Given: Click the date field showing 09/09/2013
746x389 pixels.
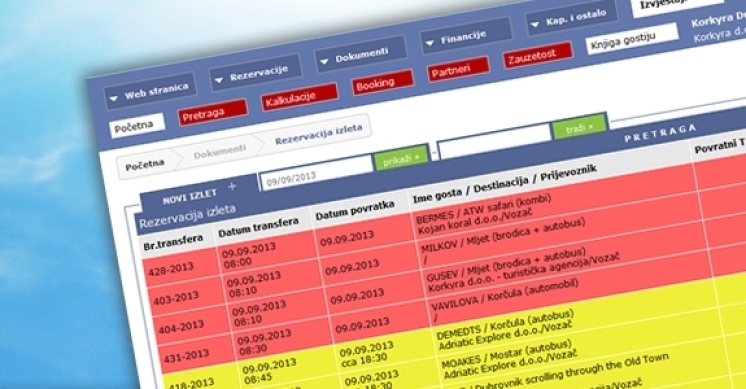Looking at the screenshot, I should coord(316,173).
